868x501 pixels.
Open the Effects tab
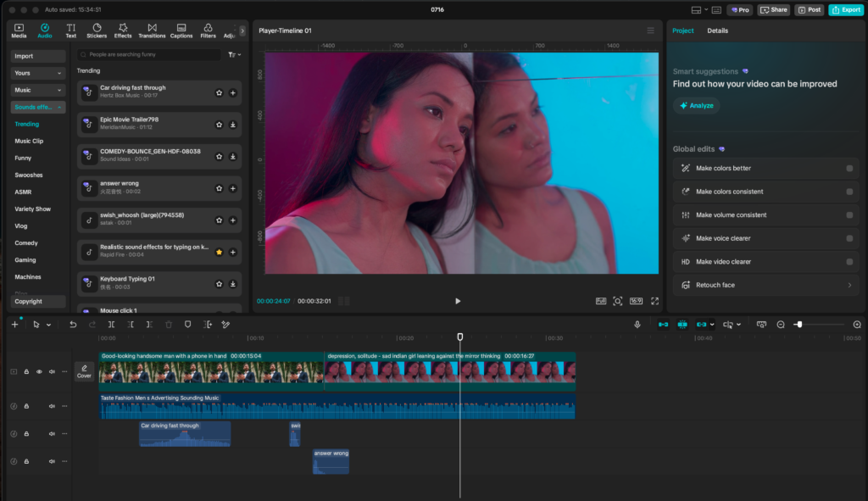(x=123, y=31)
